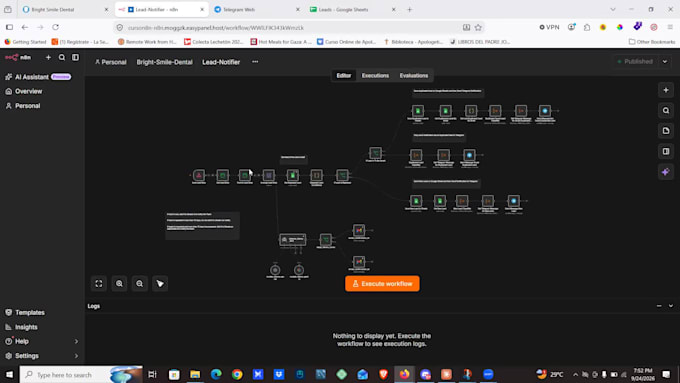Open File Explorer from the taskbar
Viewport: 680px width, 383px height.
tap(195, 374)
